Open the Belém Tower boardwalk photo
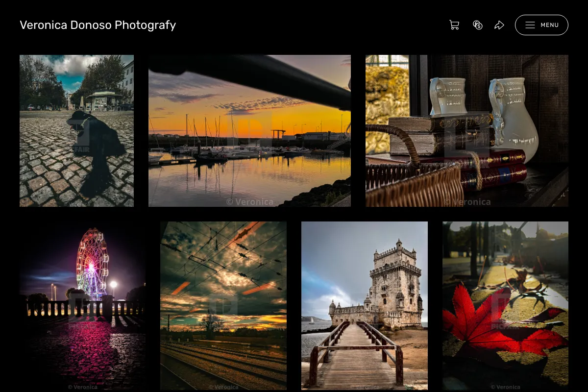Viewport: 588px width, 392px height. (x=365, y=306)
